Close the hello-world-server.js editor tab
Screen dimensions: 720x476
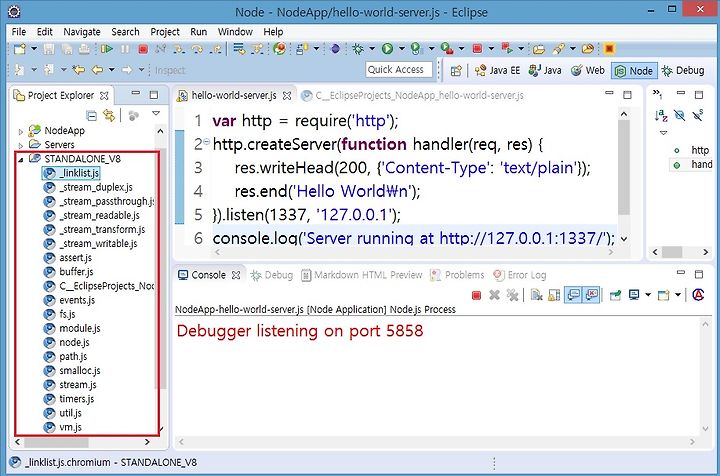[x=287, y=95]
